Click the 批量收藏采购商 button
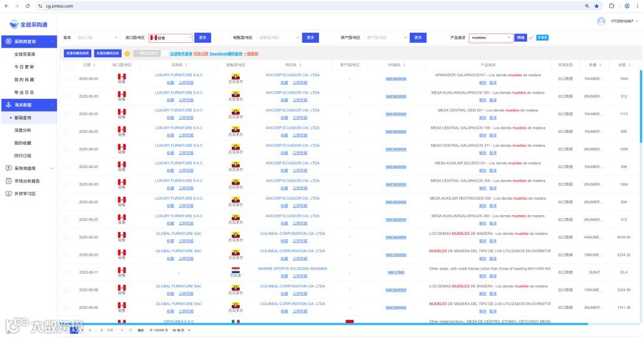644x338 pixels. (x=78, y=54)
